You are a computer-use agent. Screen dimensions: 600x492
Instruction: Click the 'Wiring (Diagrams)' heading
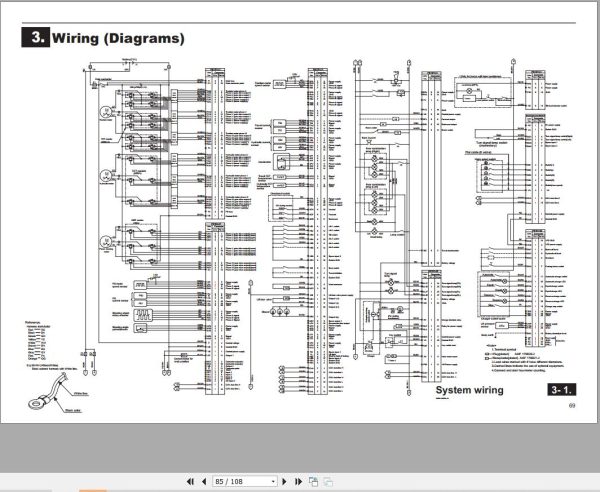click(118, 38)
